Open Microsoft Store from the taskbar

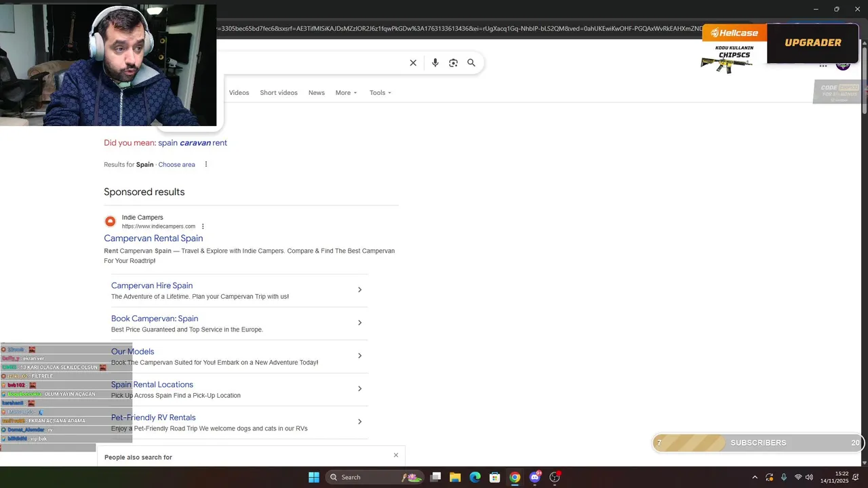click(495, 477)
